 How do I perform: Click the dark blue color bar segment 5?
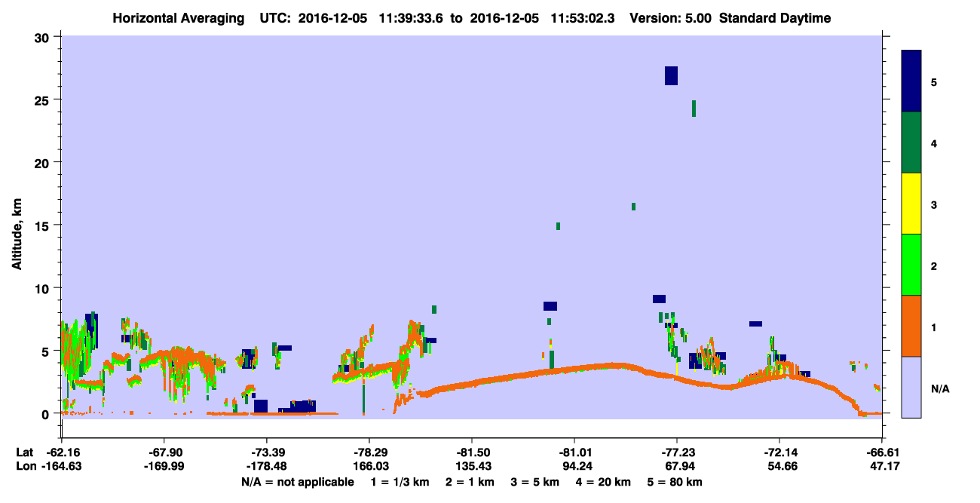(911, 81)
